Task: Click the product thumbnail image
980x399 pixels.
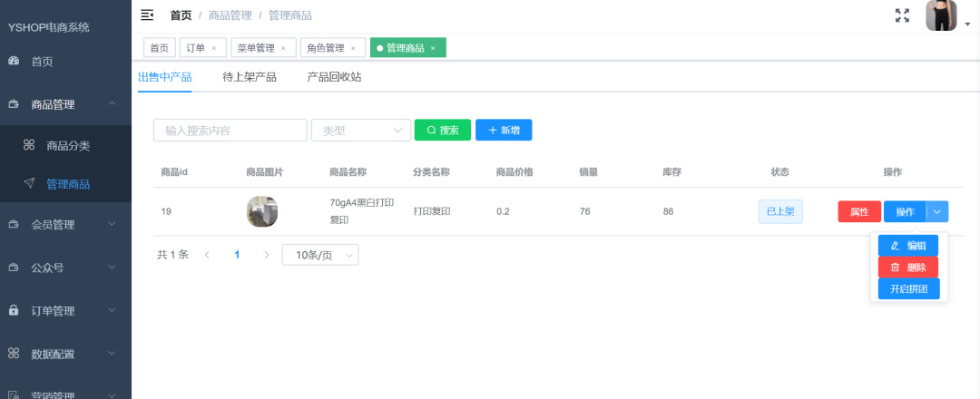Action: (x=262, y=211)
